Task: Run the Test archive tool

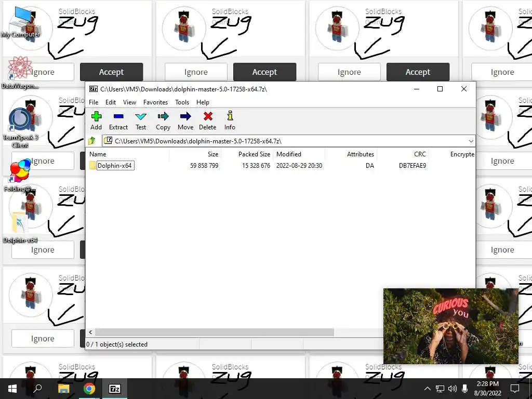Action: click(x=141, y=121)
